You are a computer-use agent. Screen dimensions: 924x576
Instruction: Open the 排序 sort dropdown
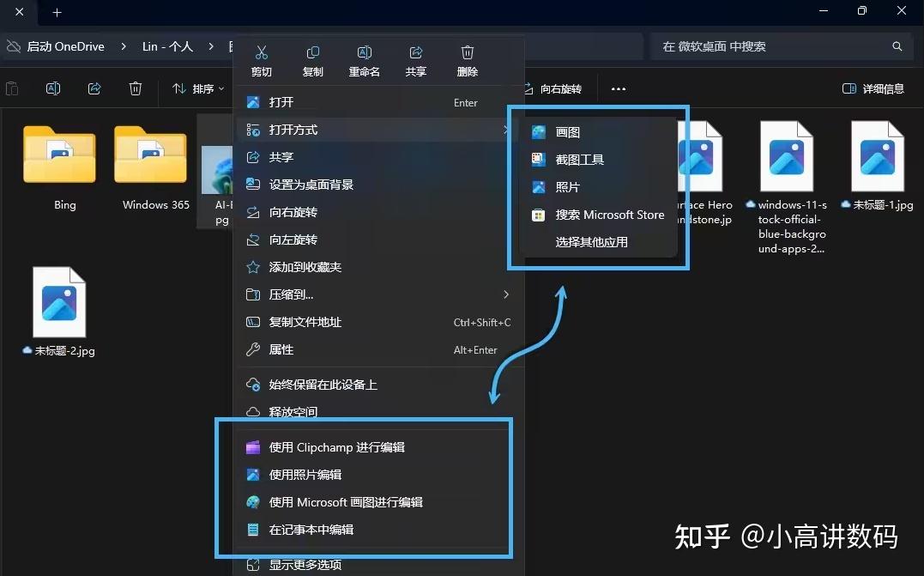(x=198, y=88)
